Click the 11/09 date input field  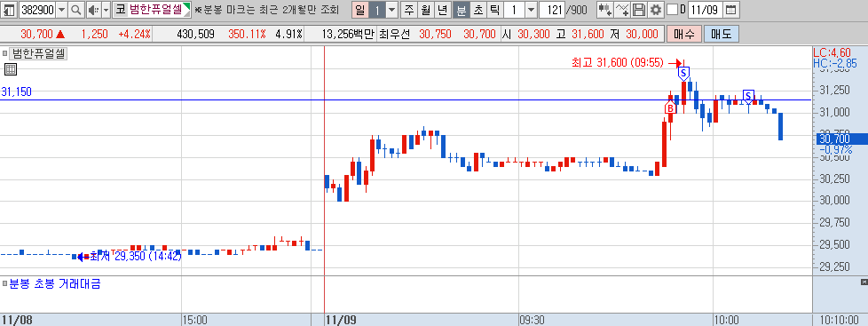[706, 10]
